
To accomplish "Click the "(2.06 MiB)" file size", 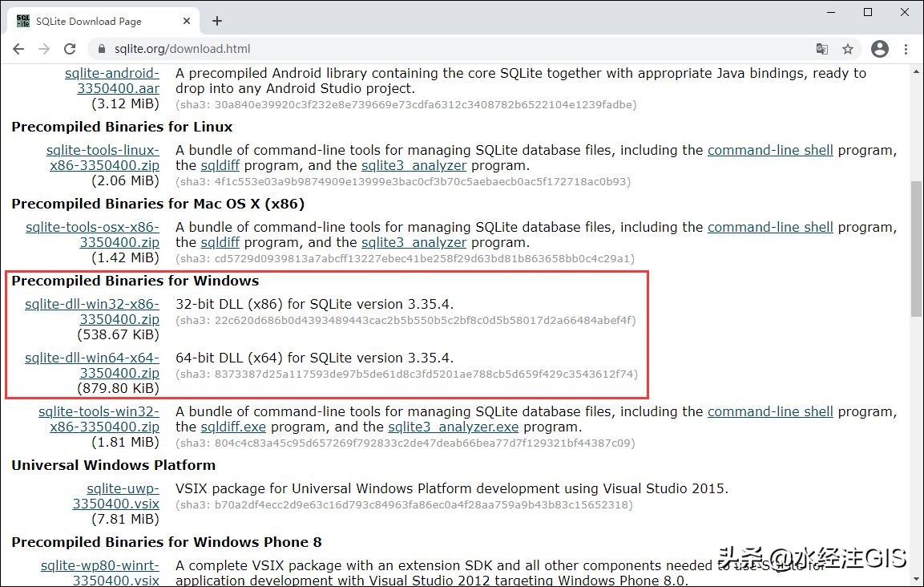I will point(126,180).
